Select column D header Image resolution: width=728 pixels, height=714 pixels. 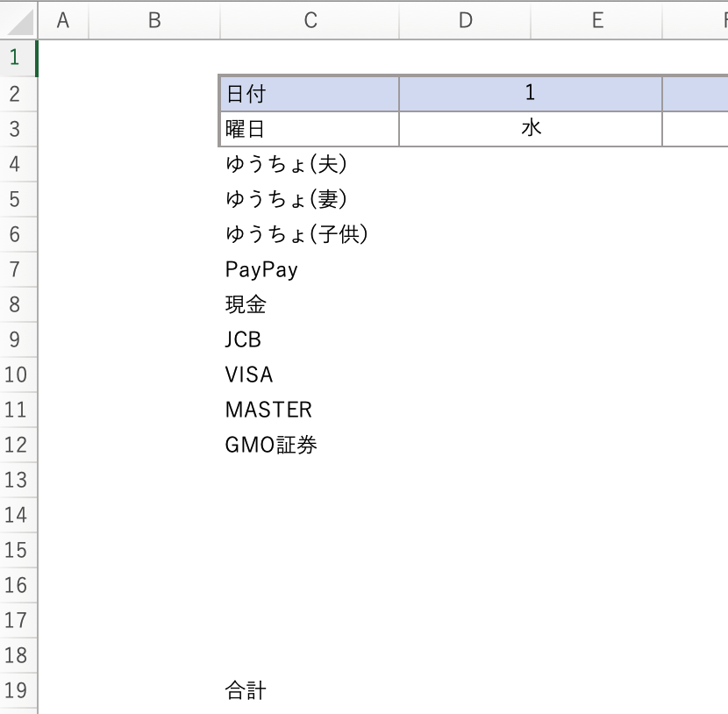(x=465, y=20)
